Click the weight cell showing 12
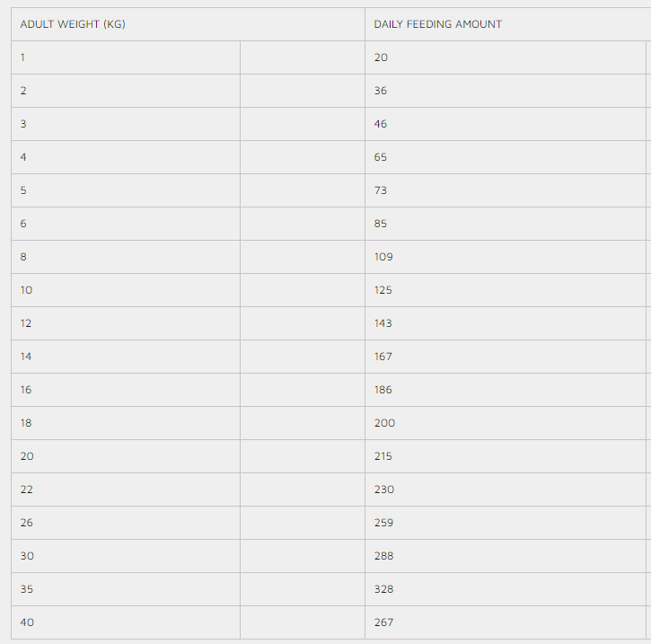 click(x=26, y=323)
